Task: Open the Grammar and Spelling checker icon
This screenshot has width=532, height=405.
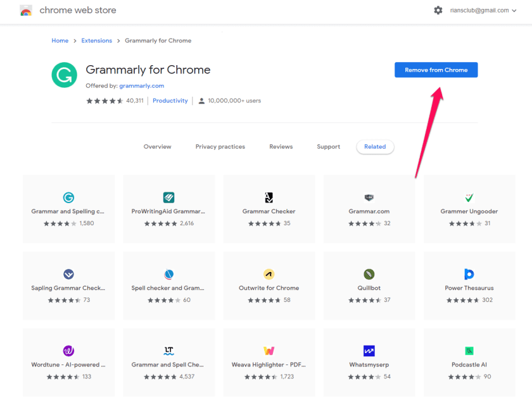Action: click(68, 197)
